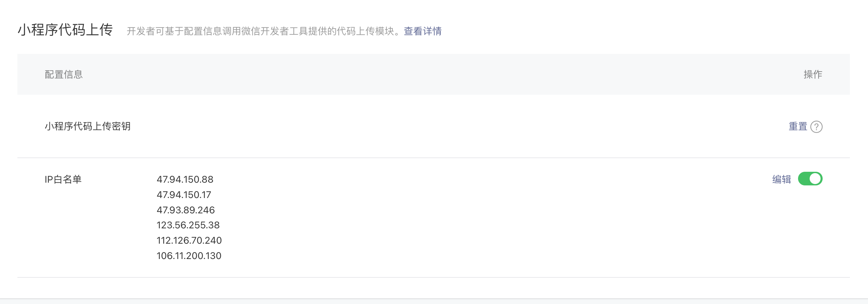
Task: Select the IP address 47.94.150.88
Action: point(185,180)
